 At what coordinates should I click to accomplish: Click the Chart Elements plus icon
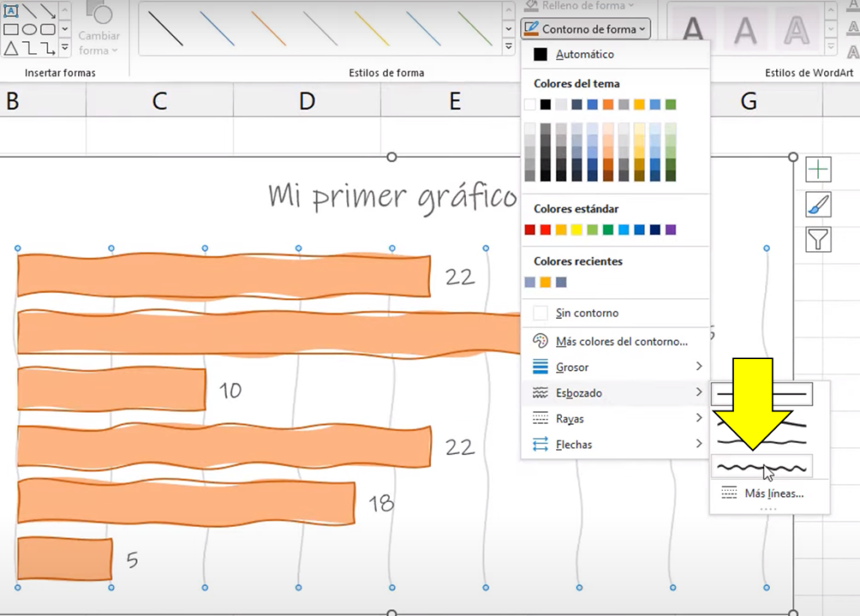(818, 170)
